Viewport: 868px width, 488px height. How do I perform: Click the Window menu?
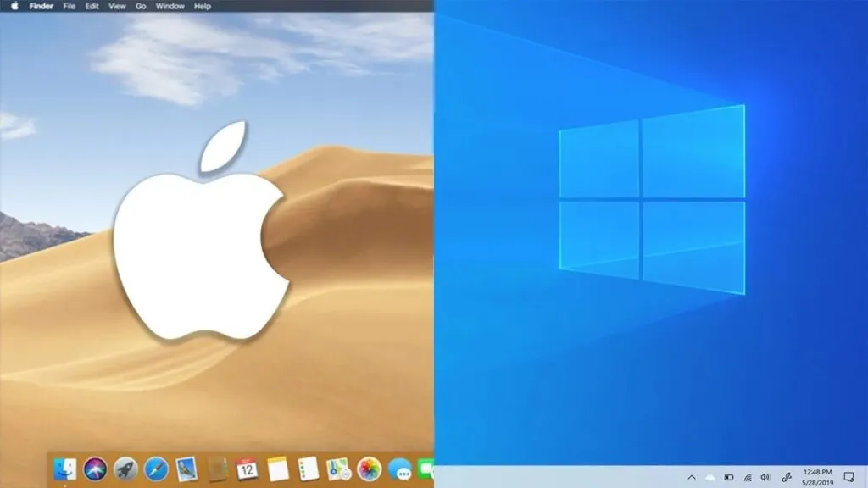(170, 6)
